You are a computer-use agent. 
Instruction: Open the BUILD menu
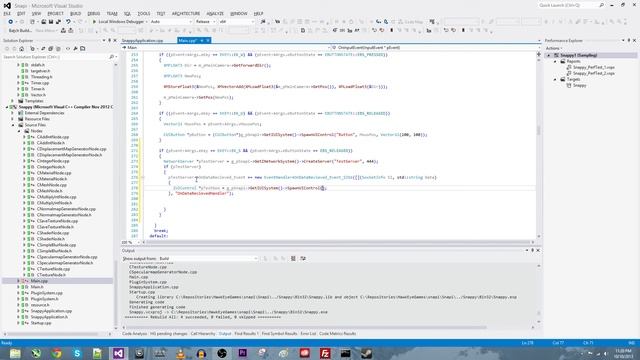(76, 13)
